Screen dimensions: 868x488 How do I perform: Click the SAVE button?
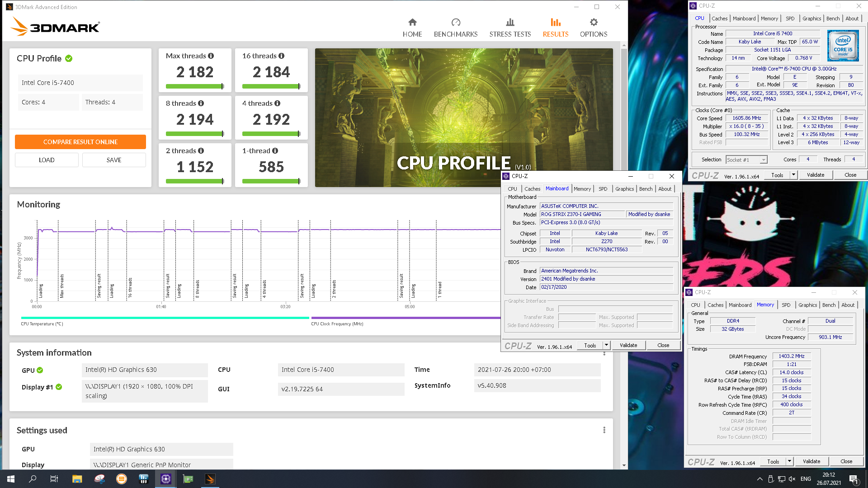tap(114, 160)
